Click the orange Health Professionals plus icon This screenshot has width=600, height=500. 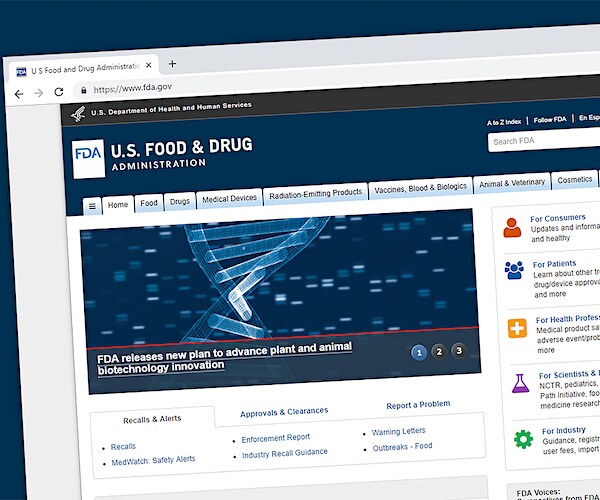coord(517,328)
